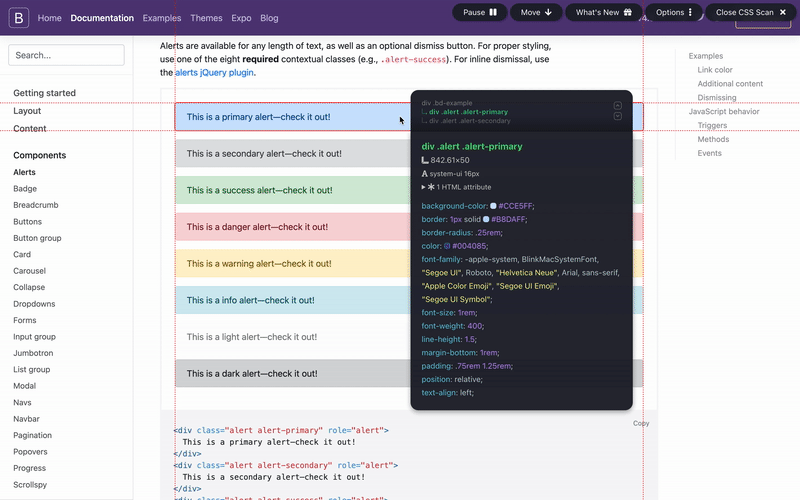The width and height of the screenshot is (800, 500).
Task: Jump to Events section
Action: (710, 153)
